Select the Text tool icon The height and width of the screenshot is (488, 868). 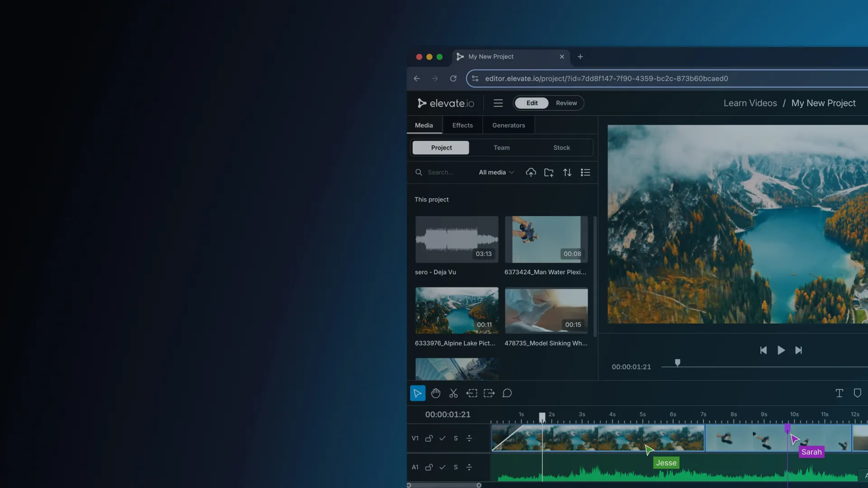pyautogui.click(x=839, y=393)
